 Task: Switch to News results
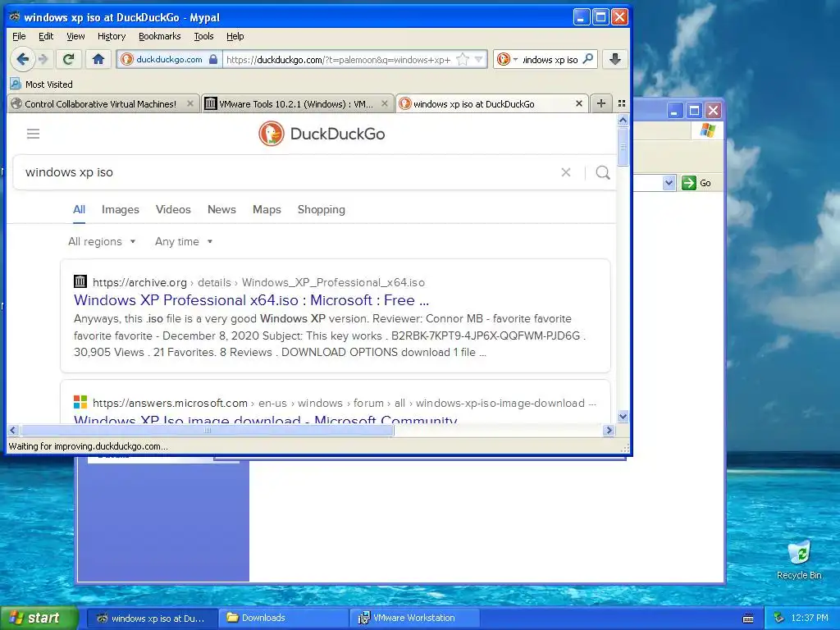pyautogui.click(x=221, y=209)
